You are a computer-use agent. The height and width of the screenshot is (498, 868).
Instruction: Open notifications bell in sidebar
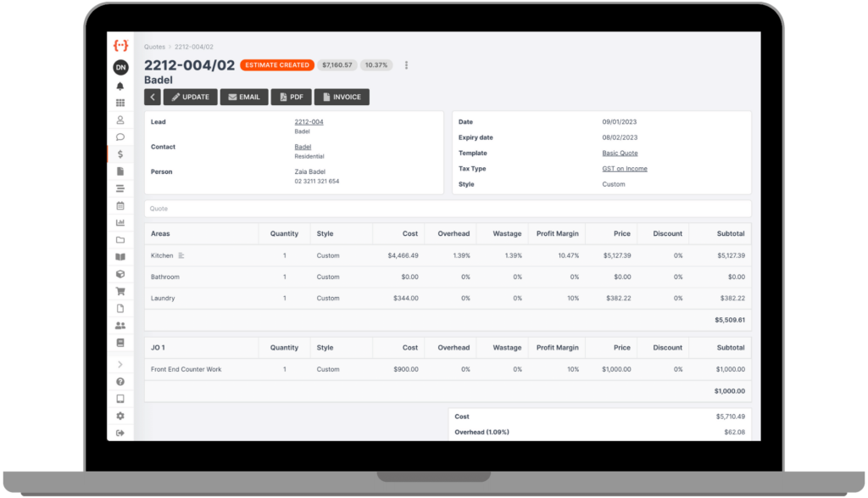[120, 86]
